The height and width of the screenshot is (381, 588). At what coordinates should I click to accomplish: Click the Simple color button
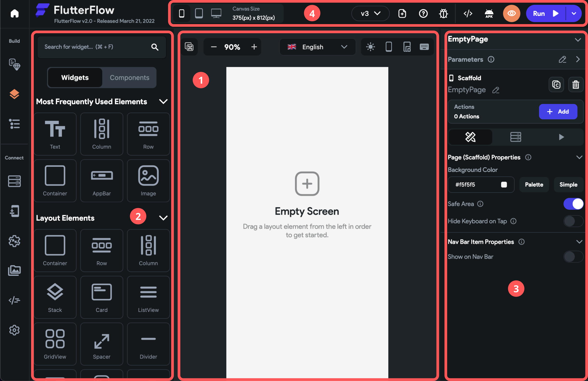pos(568,184)
